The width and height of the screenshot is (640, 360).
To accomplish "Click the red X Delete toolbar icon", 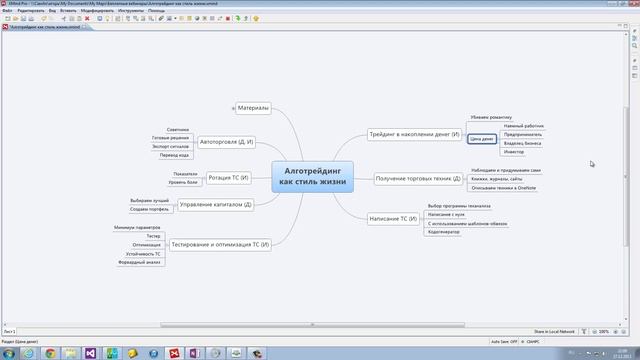I will pos(87,18).
